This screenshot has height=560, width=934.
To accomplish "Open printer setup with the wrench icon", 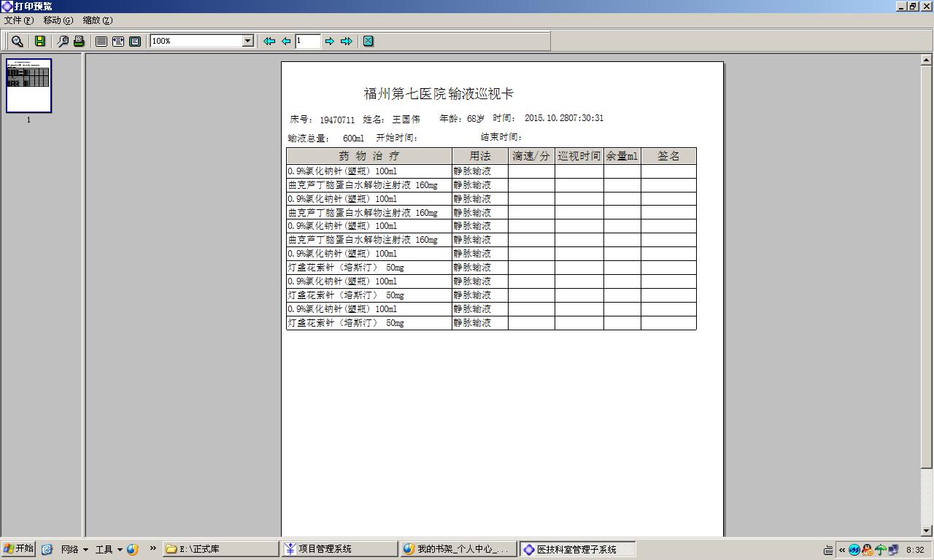I will click(x=63, y=42).
